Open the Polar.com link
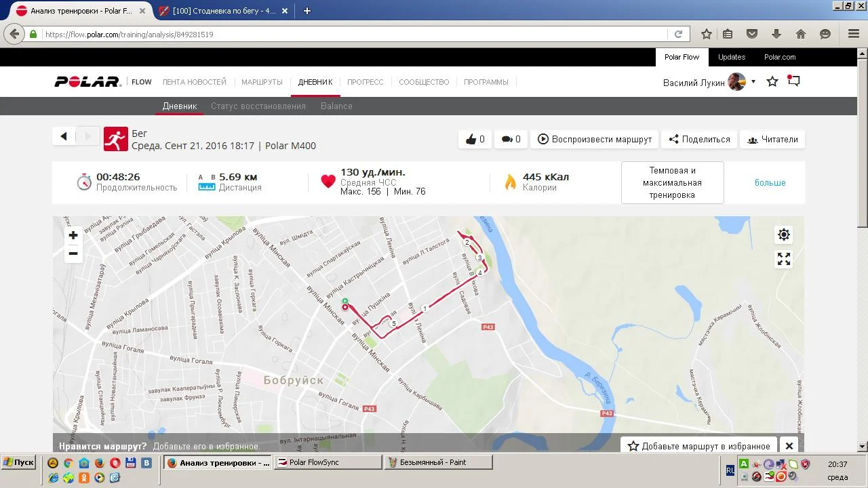868x488 pixels. click(x=780, y=57)
